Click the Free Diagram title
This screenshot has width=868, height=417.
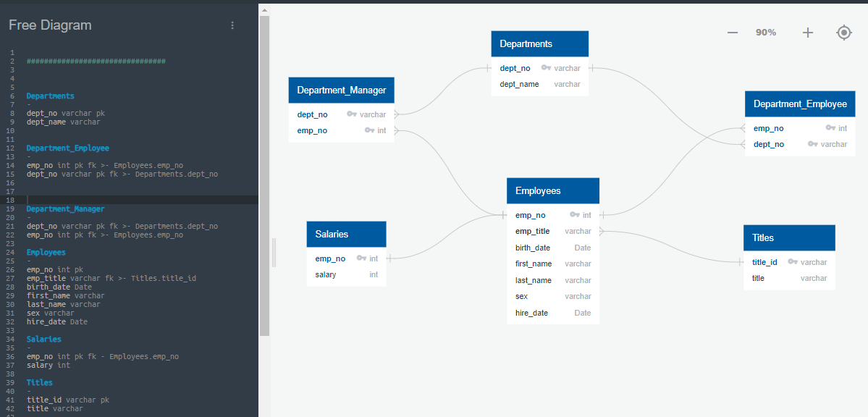click(49, 25)
